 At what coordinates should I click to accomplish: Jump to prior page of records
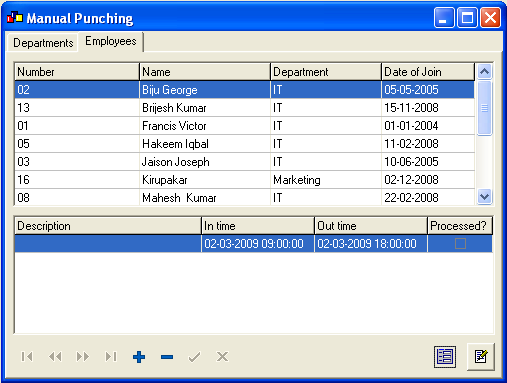pyautogui.click(x=55, y=357)
